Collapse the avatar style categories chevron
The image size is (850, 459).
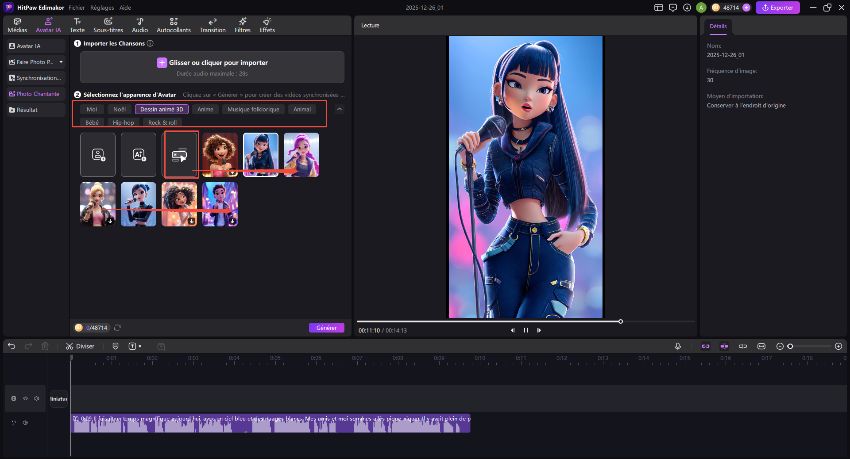pos(339,109)
